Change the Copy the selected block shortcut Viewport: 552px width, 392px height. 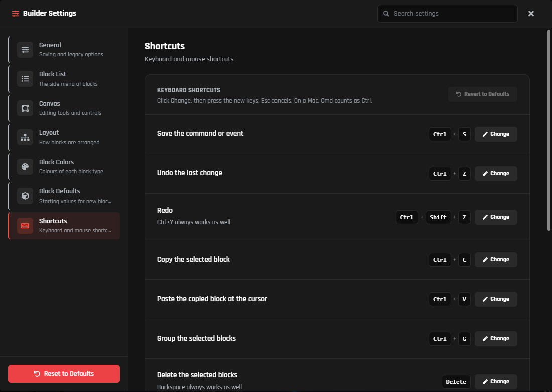click(496, 260)
